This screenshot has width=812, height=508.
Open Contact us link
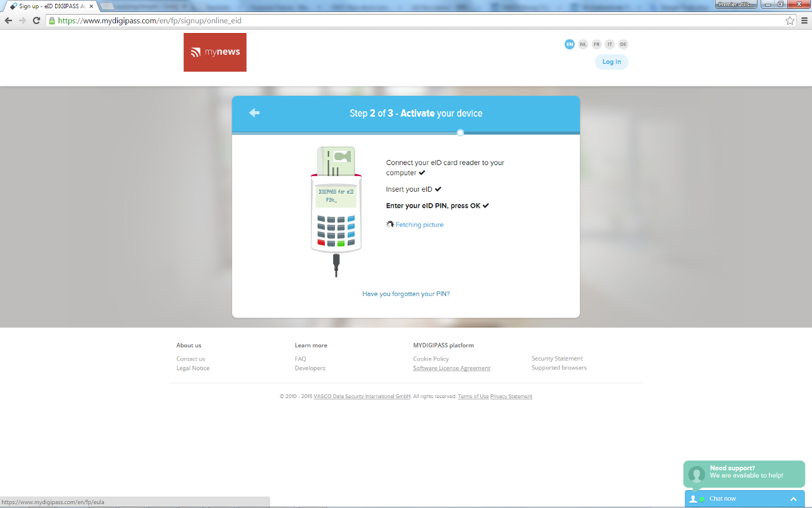[190, 359]
